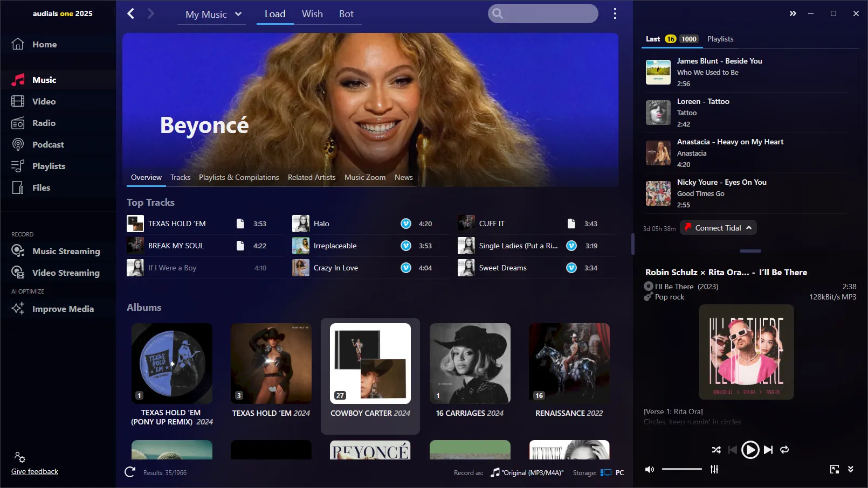This screenshot has width=868, height=488.
Task: Select the Irreplaceable track
Action: point(371,246)
